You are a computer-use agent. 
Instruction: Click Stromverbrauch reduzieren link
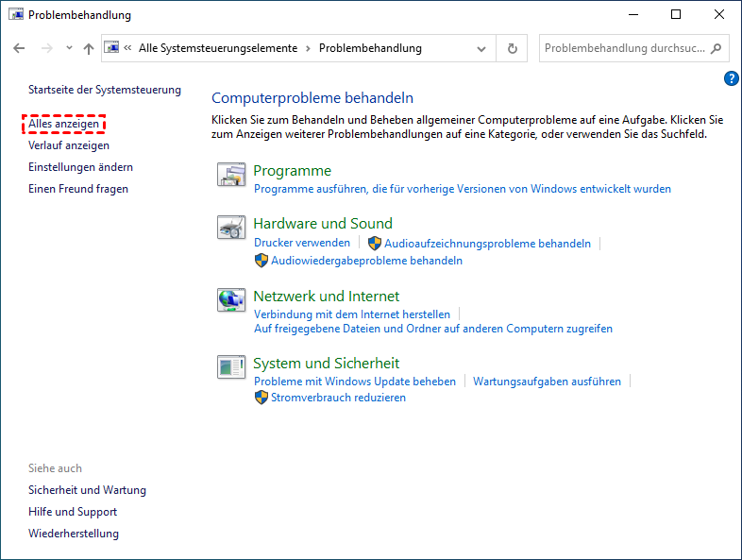(338, 398)
